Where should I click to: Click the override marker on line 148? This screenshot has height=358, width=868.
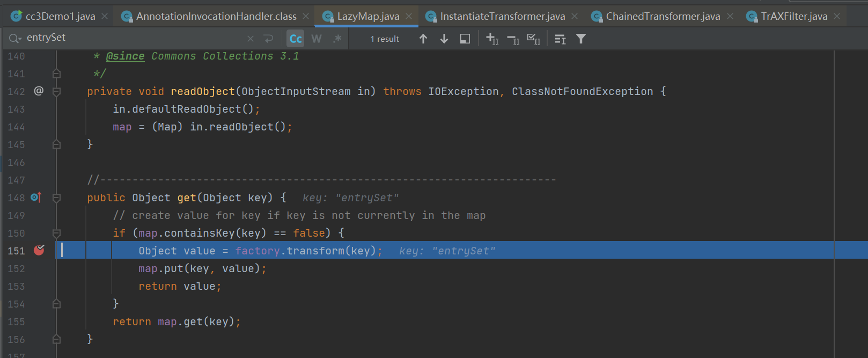pos(36,198)
